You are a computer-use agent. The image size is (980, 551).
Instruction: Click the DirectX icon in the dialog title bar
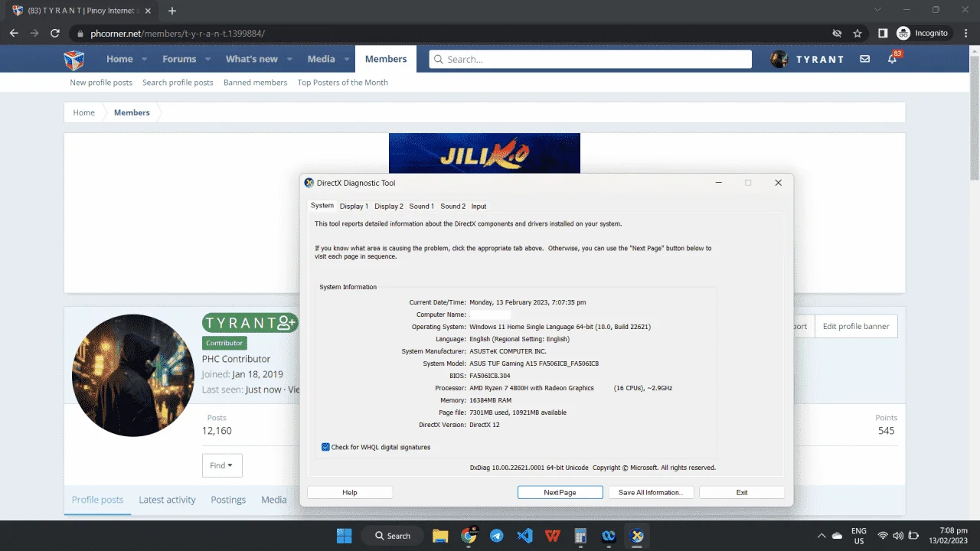click(x=309, y=183)
